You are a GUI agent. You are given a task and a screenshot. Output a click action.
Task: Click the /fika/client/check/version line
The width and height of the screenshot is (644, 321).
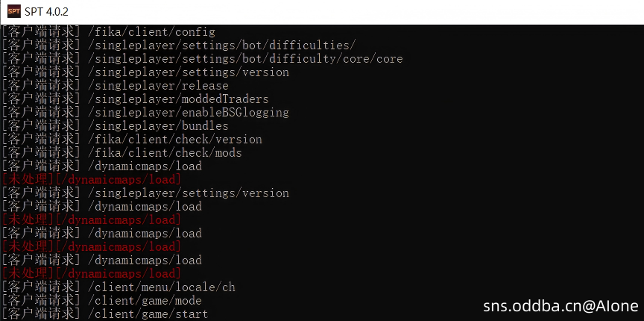pos(175,140)
